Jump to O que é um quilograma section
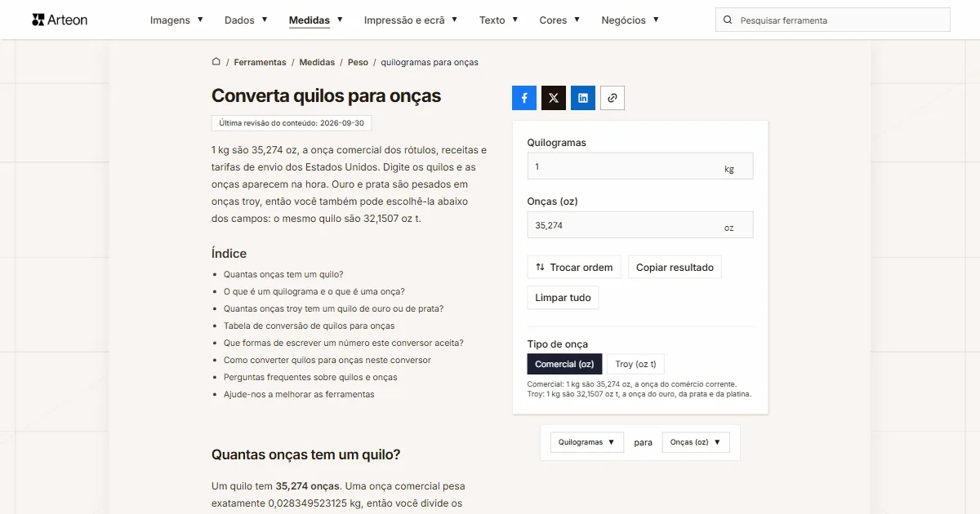This screenshot has height=514, width=980. (x=314, y=291)
